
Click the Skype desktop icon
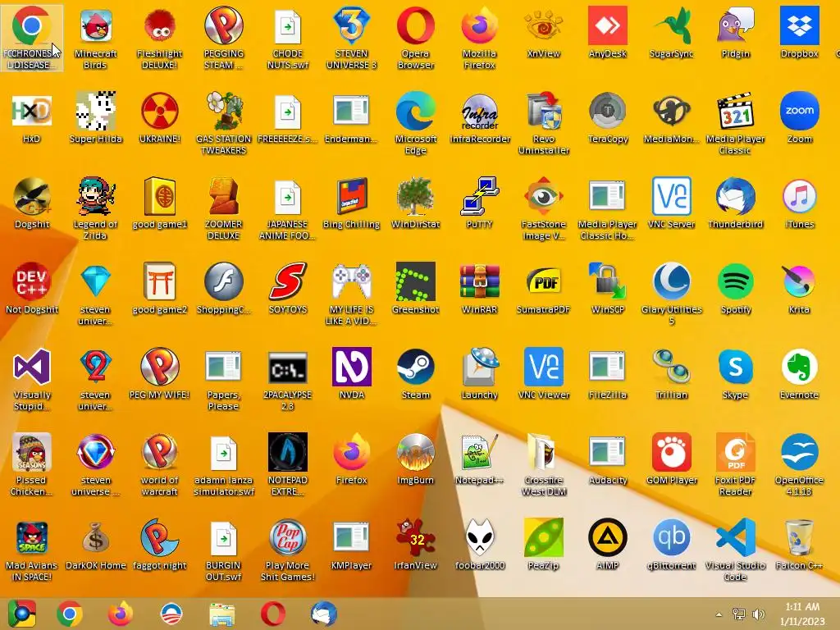pos(735,367)
